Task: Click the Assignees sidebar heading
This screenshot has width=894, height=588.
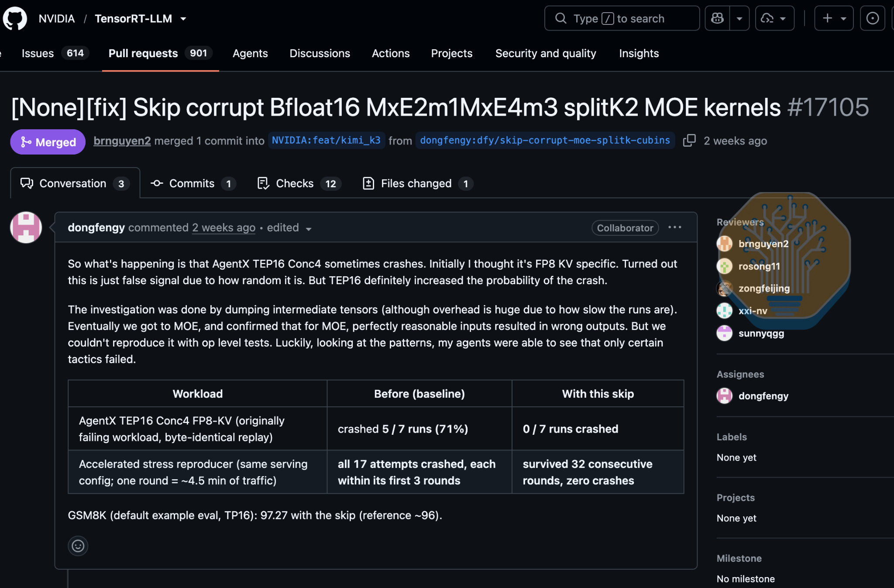Action: 740,374
